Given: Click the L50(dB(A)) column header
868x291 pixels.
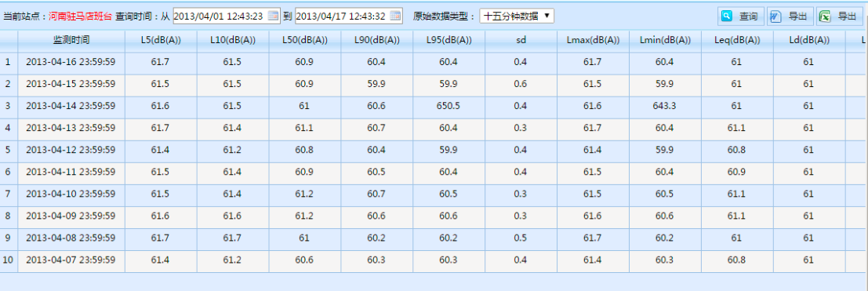Looking at the screenshot, I should (x=305, y=40).
